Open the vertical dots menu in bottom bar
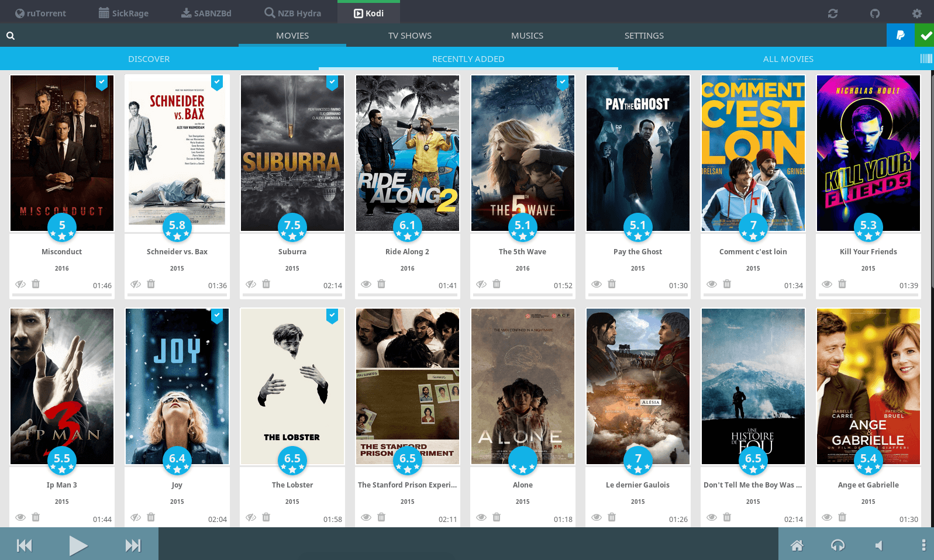 click(x=923, y=545)
